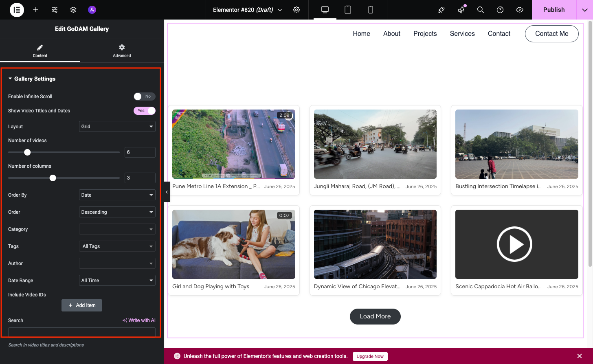This screenshot has height=364, width=593.
Task: Switch to desktop view mode
Action: point(325,10)
